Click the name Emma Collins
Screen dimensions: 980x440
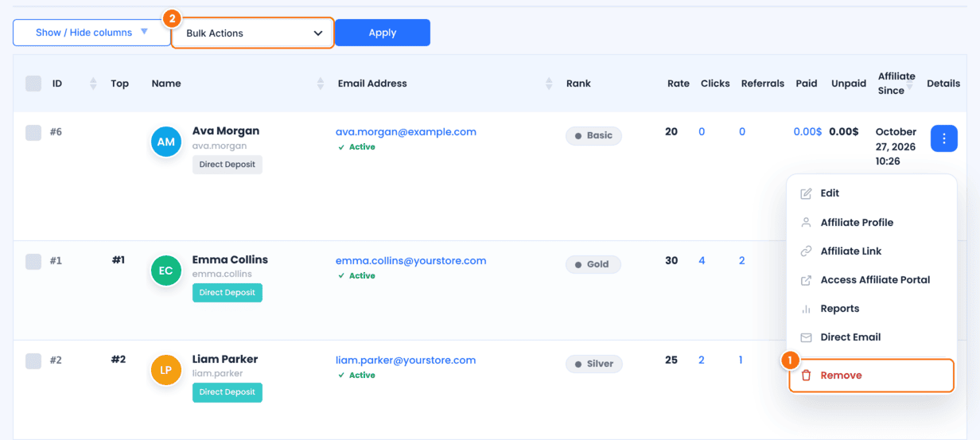[230, 260]
